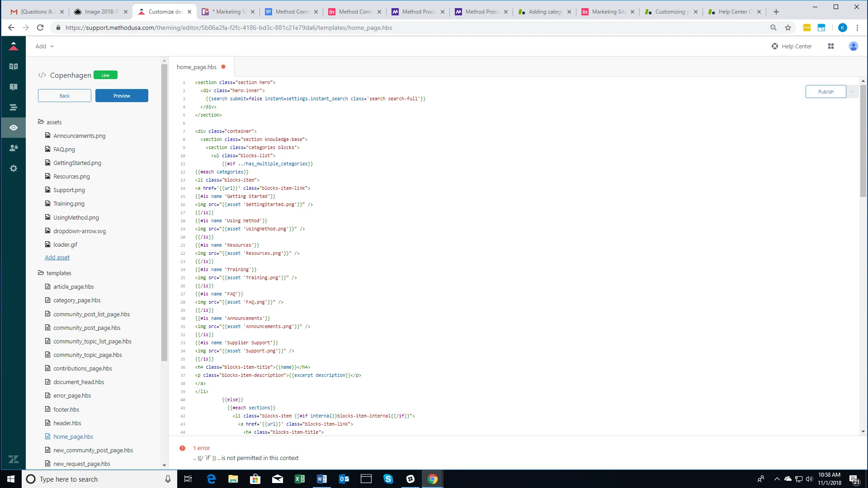Expand the Add dropdown menu
This screenshot has height=488, width=868.
tap(44, 46)
